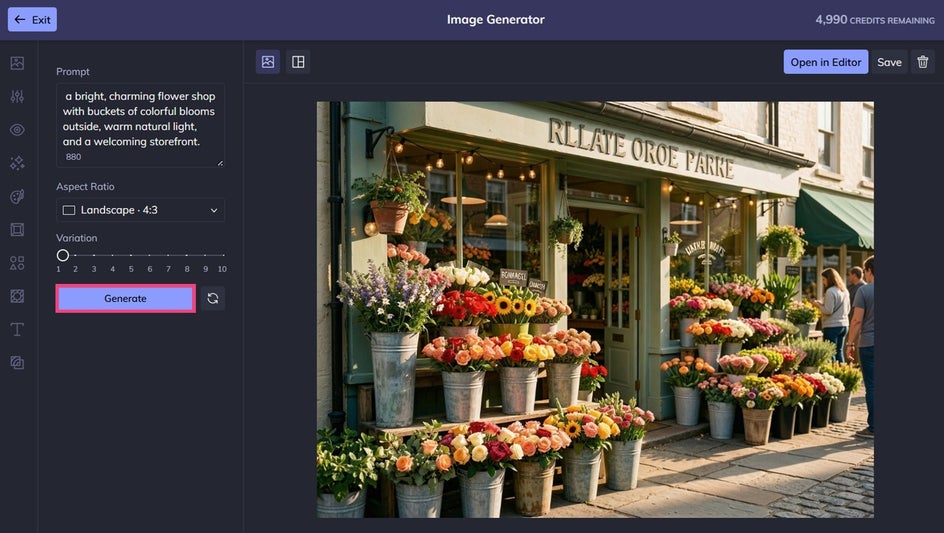
Task: Open the Edit adjustments sliders icon
Action: coord(17,96)
